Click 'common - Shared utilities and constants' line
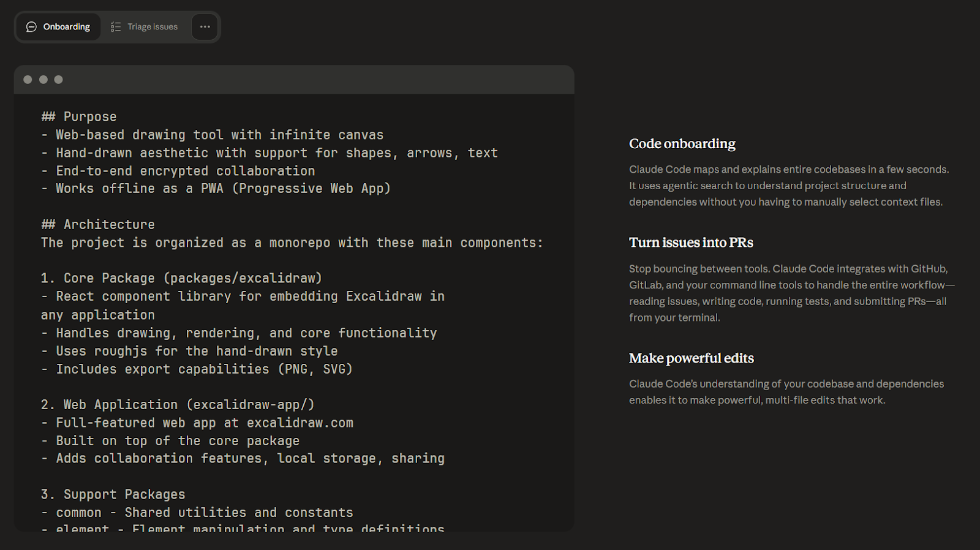Image resolution: width=980 pixels, height=550 pixels. [197, 513]
